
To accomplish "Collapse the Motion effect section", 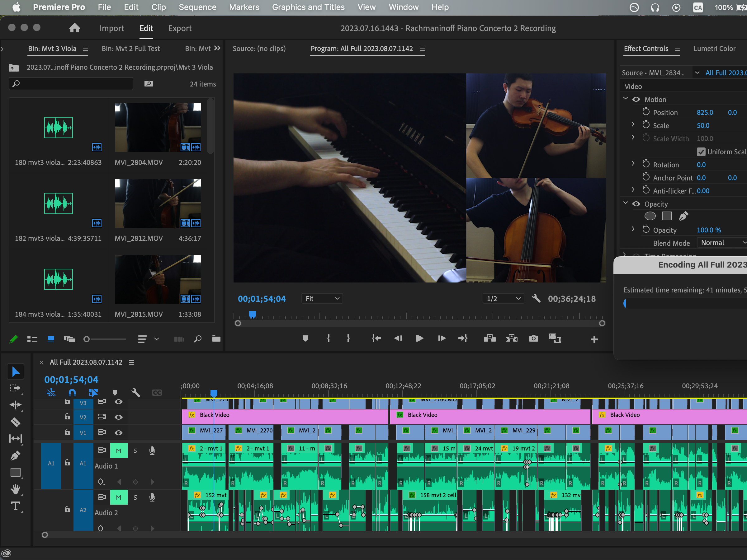I will point(626,99).
